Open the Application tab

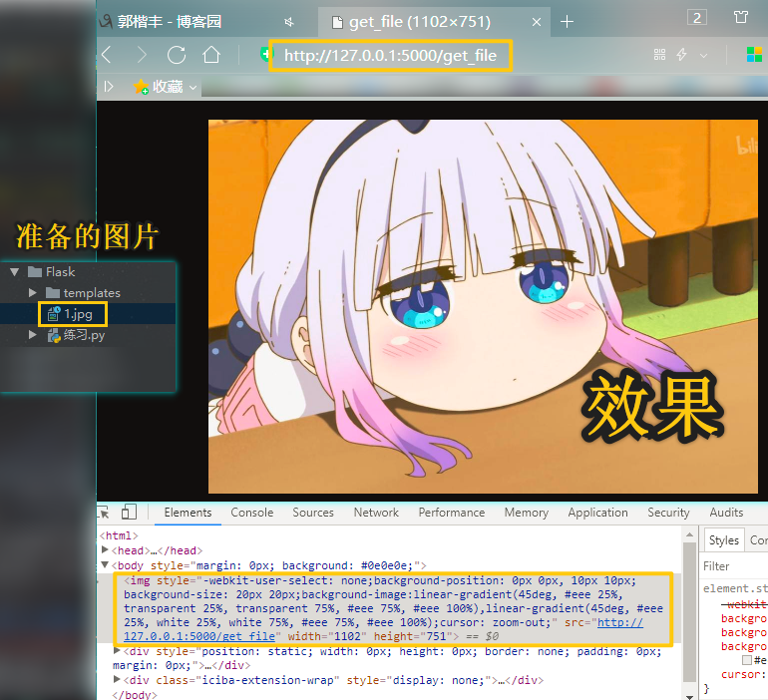[597, 513]
